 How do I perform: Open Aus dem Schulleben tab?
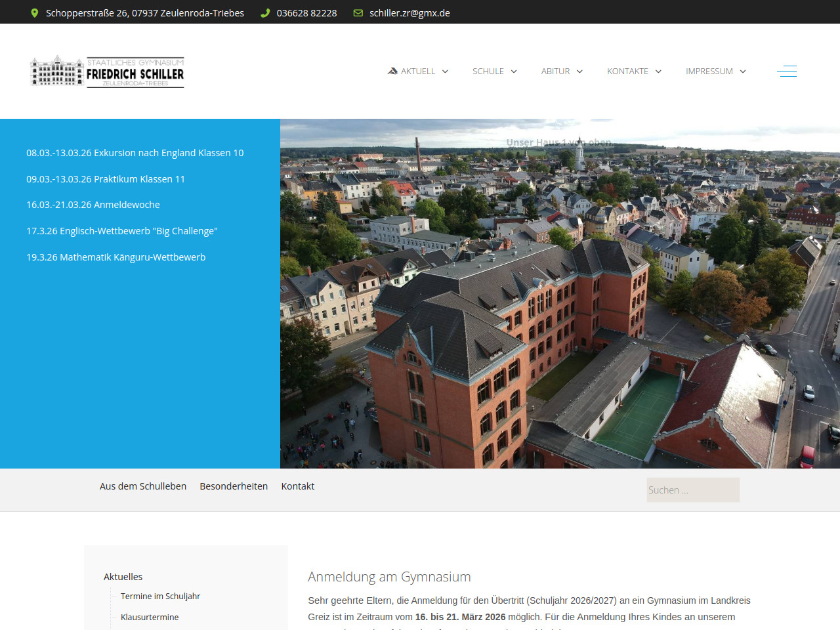tap(143, 486)
